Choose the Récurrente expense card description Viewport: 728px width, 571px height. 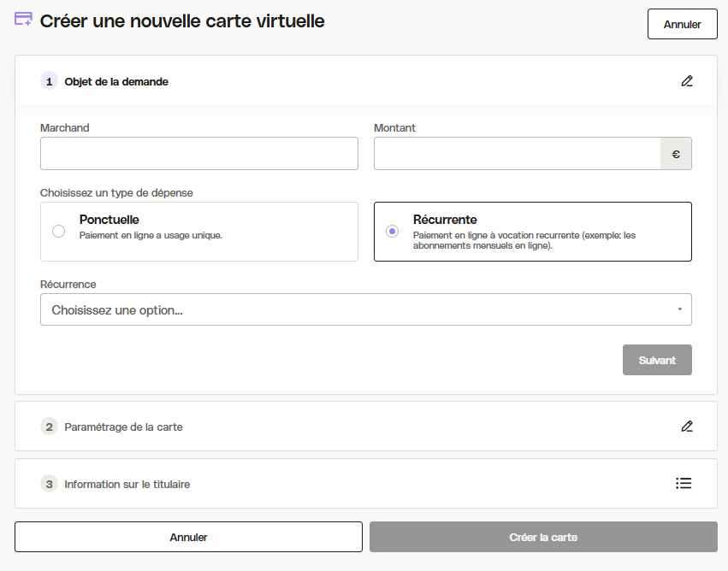[x=524, y=240]
